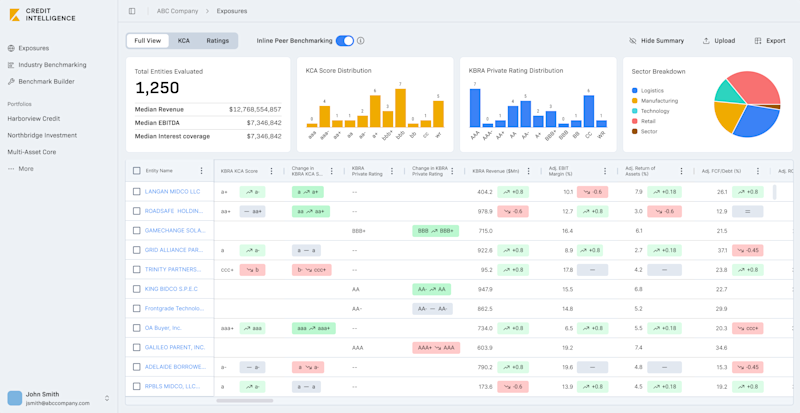Click the Industry Benchmarking chart icon

pos(11,65)
